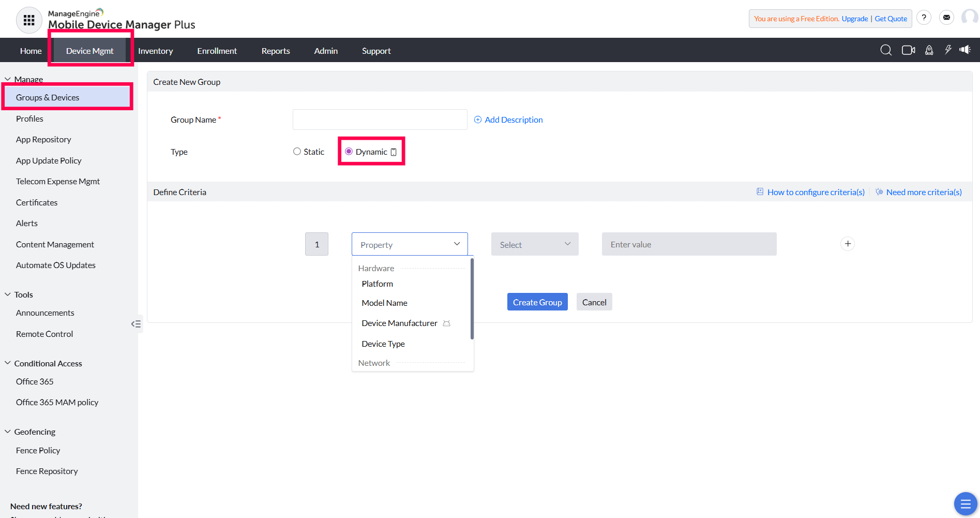Open the video camera icon
This screenshot has width=980, height=518.
coord(908,50)
